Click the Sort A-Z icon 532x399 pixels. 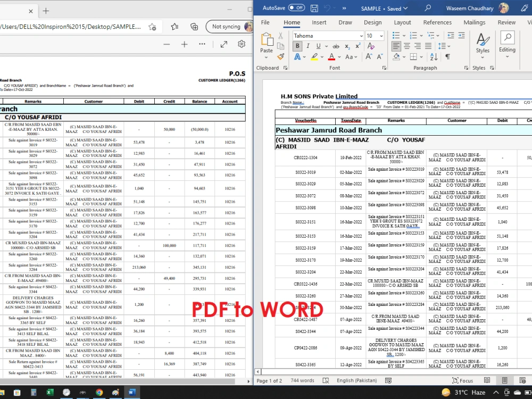[434, 57]
